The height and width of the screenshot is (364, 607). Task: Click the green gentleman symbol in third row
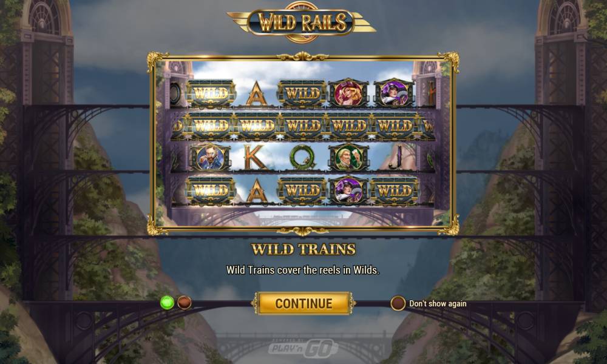pos(349,158)
